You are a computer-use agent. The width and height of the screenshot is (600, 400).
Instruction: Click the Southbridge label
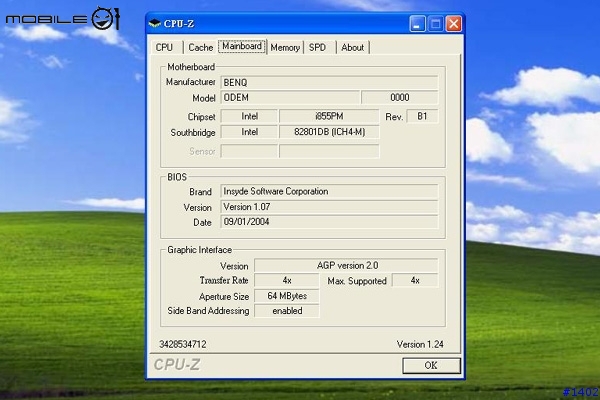tap(193, 133)
